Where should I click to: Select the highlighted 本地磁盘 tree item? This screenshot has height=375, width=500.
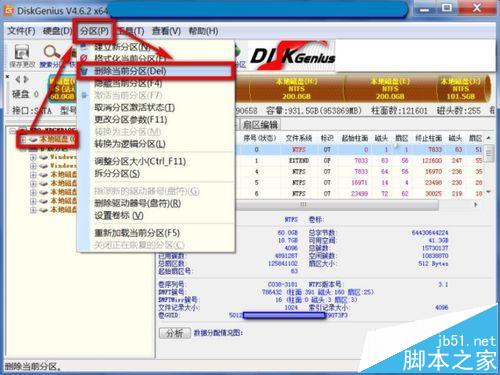coord(57,139)
